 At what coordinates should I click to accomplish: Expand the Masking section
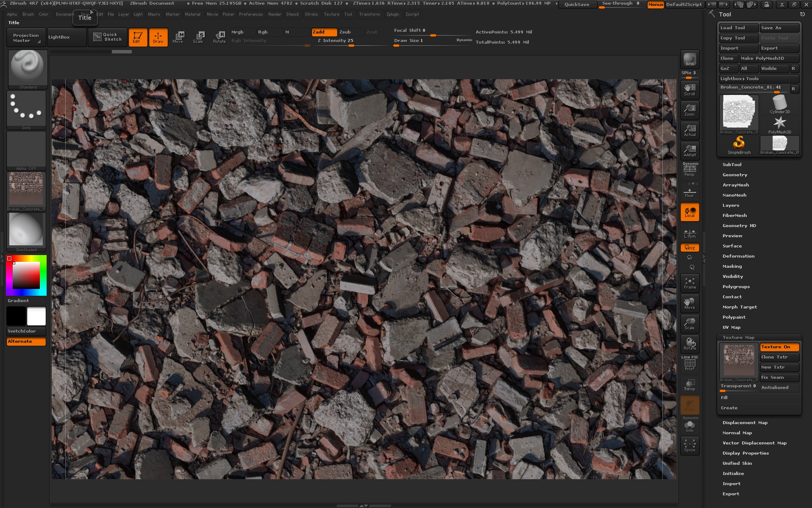(732, 266)
